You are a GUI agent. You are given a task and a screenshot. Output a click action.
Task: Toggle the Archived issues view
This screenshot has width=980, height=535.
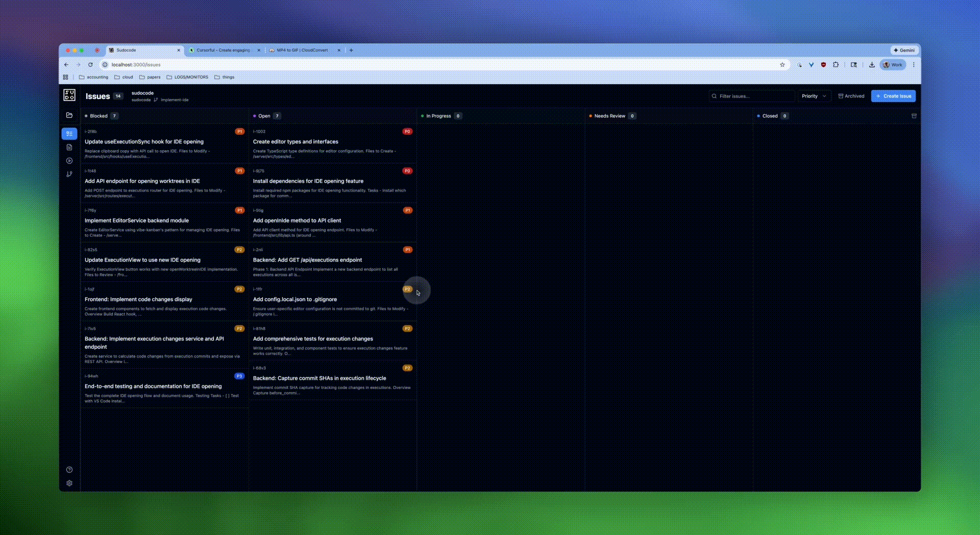click(851, 96)
